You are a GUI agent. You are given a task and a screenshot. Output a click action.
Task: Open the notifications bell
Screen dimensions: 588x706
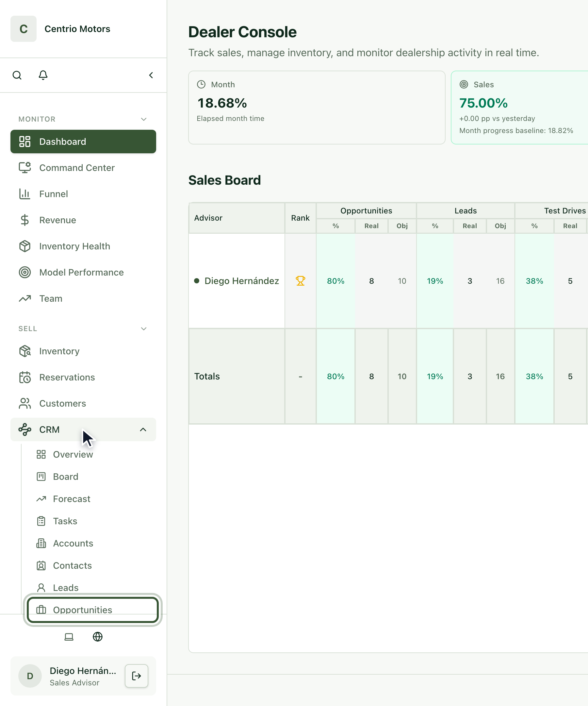pos(43,75)
